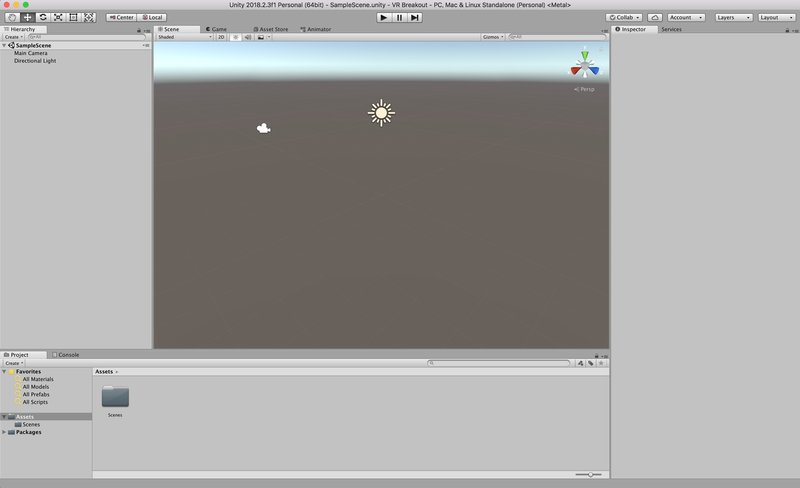Start Play mode
Viewport: 800px width, 488px height.
384,17
